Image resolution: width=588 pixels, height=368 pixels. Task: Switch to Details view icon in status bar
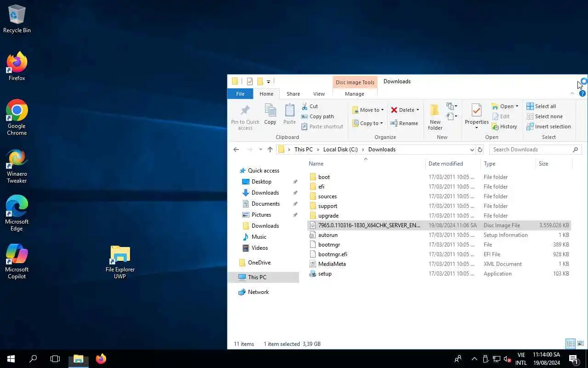[x=571, y=344]
